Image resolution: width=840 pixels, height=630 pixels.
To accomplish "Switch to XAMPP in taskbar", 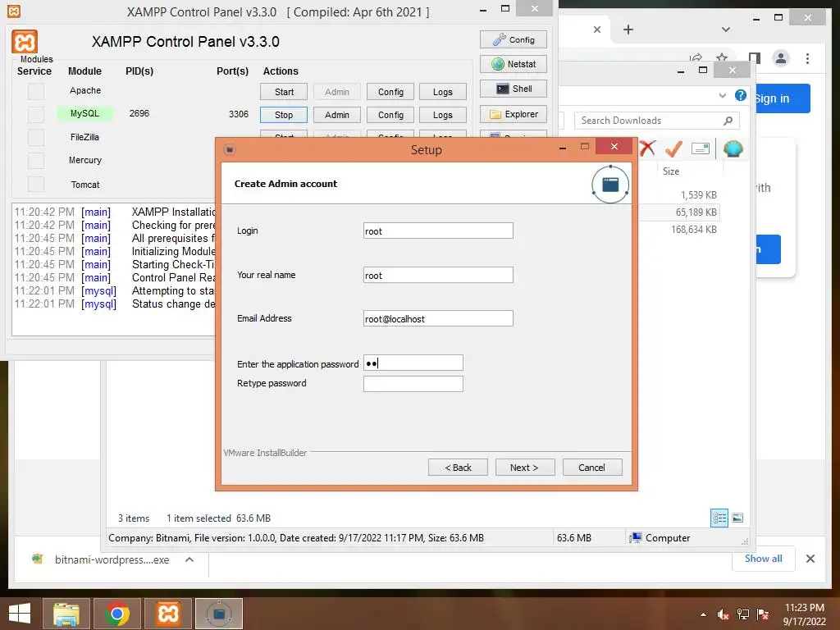I will click(x=167, y=614).
